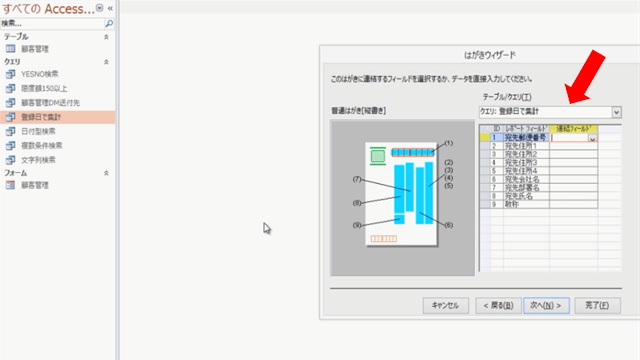Open the テーブル/クエリ combo box dropdown
This screenshot has height=360, width=640.
pos(616,112)
